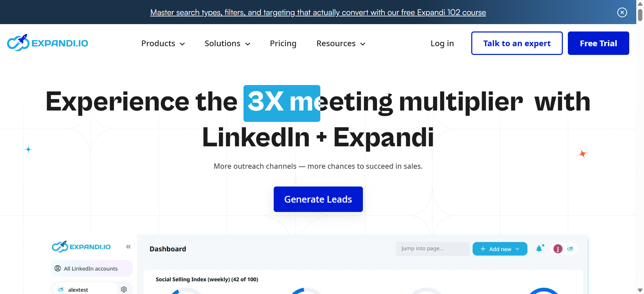Expand the Solutions dropdown menu
The image size is (644, 294).
[227, 44]
